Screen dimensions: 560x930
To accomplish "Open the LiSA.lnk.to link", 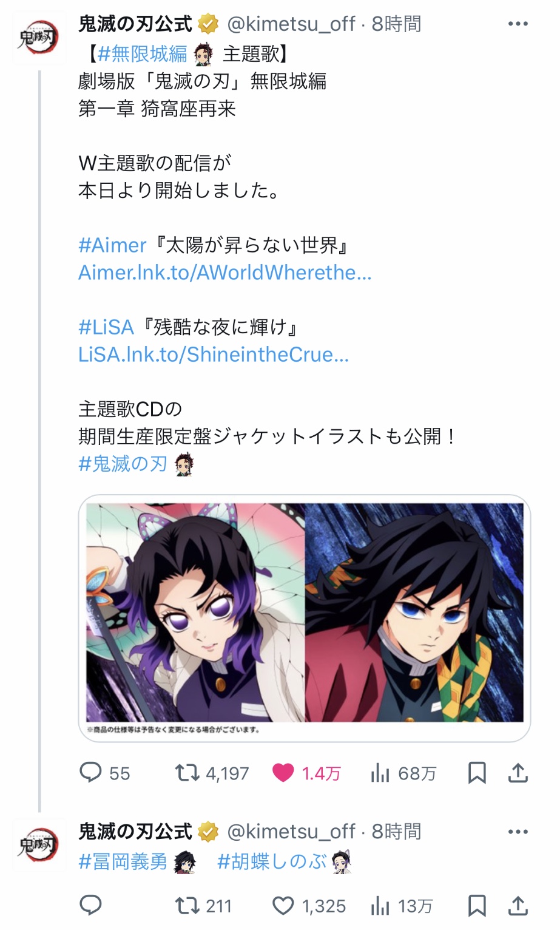I will [x=214, y=355].
